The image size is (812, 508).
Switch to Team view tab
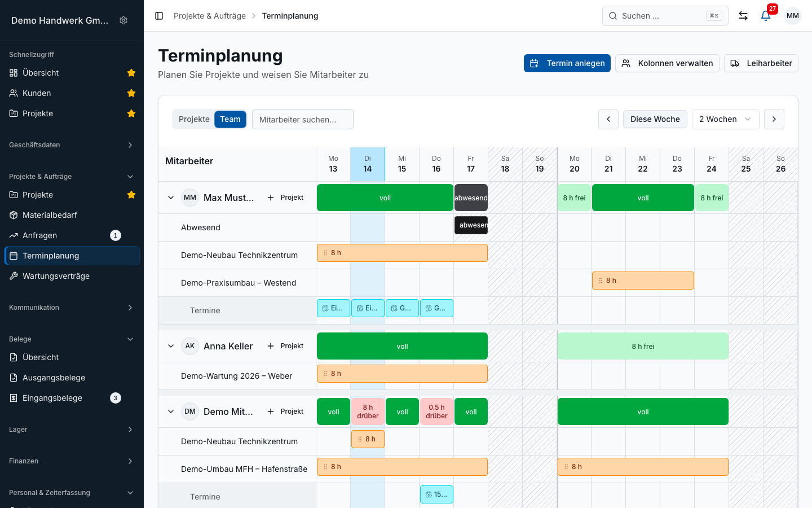[230, 119]
